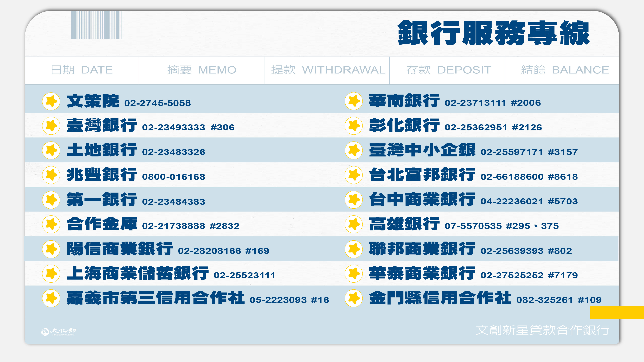Image resolution: width=644 pixels, height=362 pixels.
Task: Click the 彰化銀行 name
Action: 404,125
